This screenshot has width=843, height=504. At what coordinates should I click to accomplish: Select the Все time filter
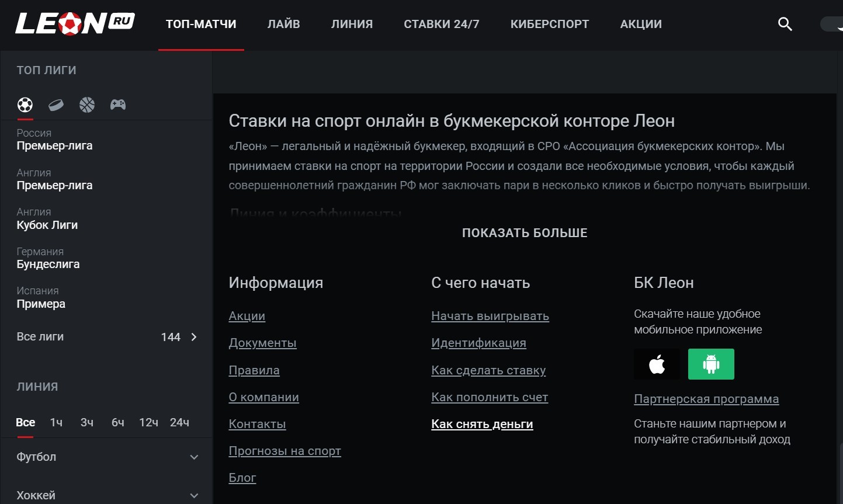[x=26, y=422]
